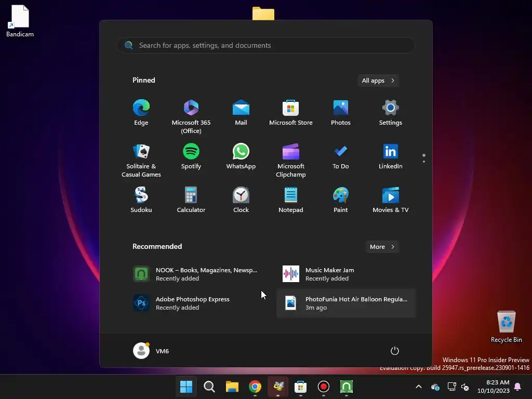Open Music Maker Jam from Recommended
The image size is (532, 399).
(345, 274)
